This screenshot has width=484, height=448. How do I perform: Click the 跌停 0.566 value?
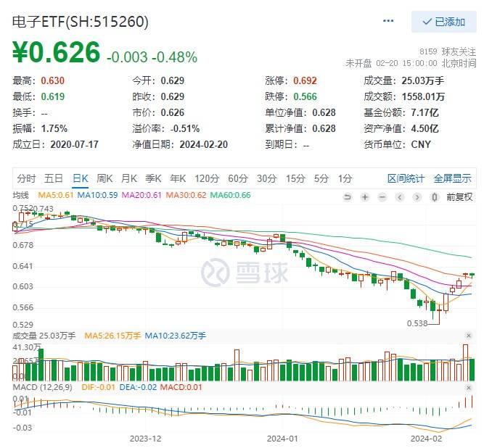tap(305, 97)
